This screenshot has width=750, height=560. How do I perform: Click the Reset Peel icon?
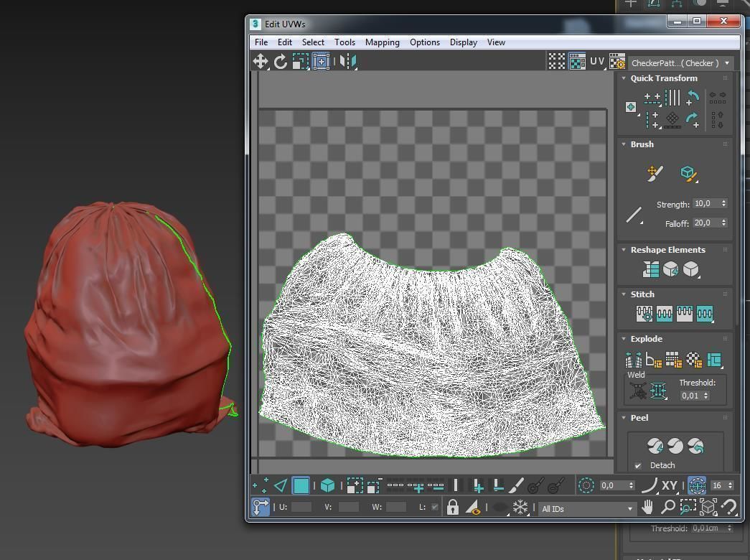click(696, 446)
